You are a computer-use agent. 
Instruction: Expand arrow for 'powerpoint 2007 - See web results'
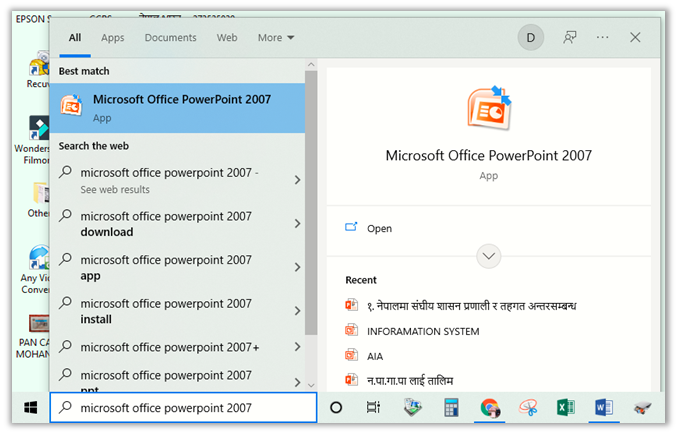tap(297, 180)
